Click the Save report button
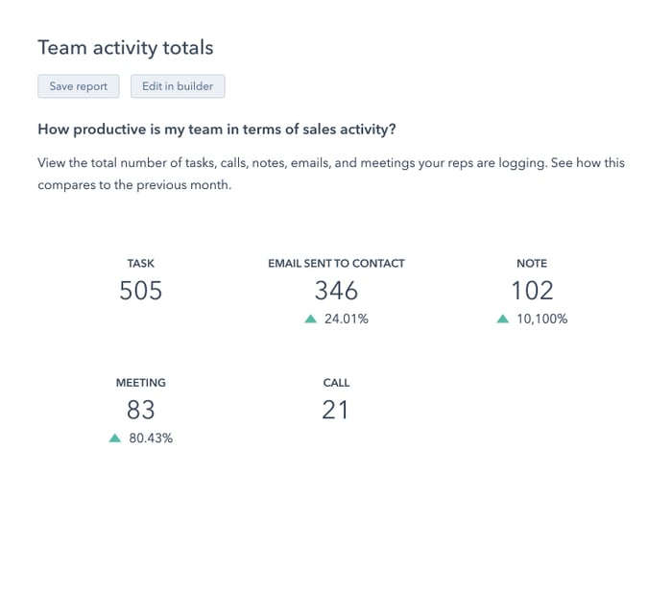Image resolution: width=672 pixels, height=616 pixels. click(79, 86)
